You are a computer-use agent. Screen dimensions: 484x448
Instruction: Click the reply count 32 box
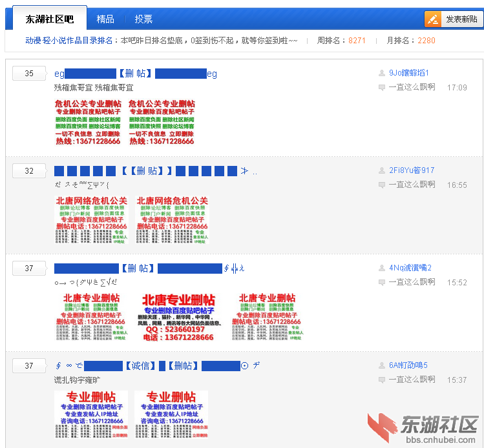pyautogui.click(x=29, y=171)
